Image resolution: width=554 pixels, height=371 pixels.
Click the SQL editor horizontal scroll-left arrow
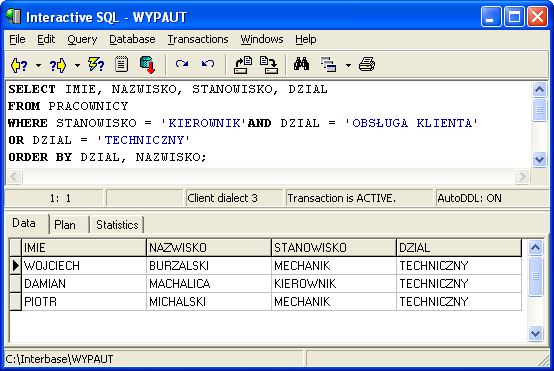click(14, 176)
